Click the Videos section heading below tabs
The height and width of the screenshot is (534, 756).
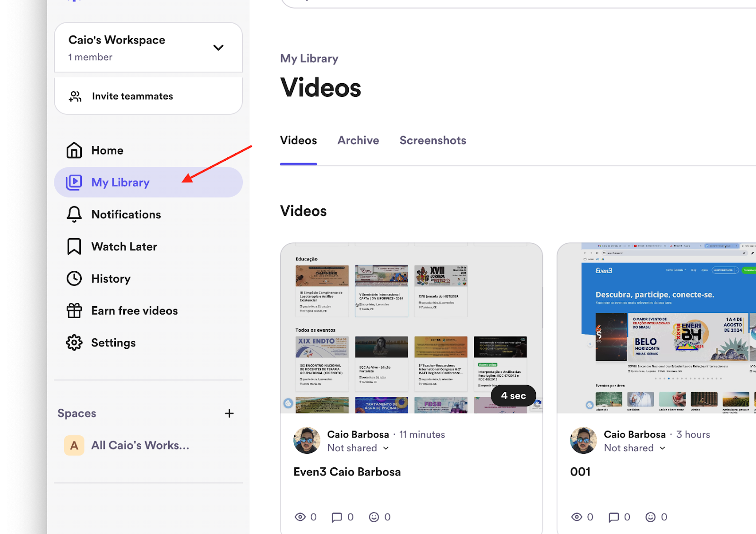tap(303, 211)
